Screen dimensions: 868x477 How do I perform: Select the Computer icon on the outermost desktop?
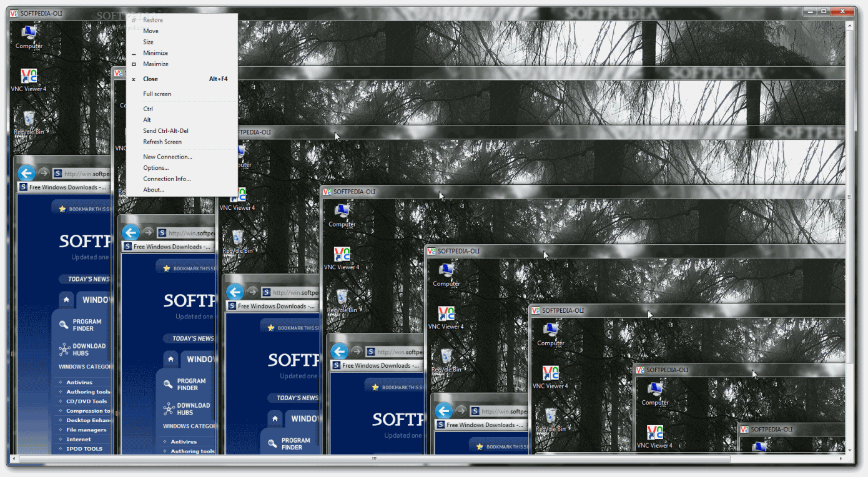[29, 37]
